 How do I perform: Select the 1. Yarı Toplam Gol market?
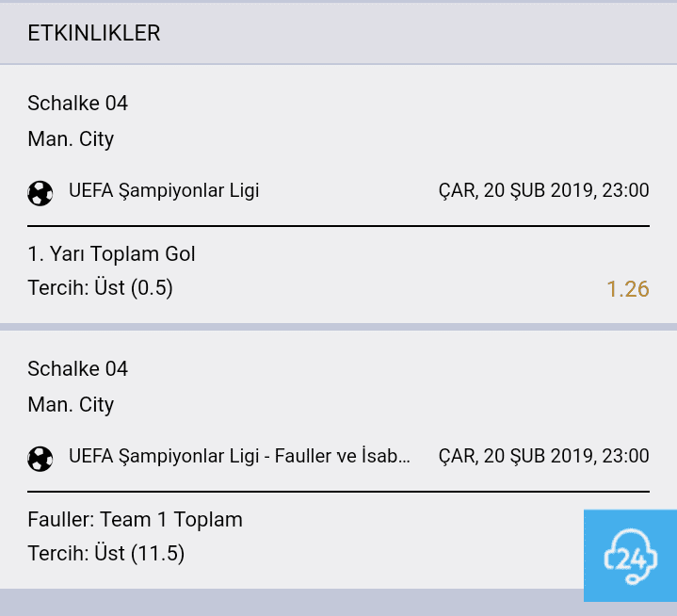coord(111,254)
